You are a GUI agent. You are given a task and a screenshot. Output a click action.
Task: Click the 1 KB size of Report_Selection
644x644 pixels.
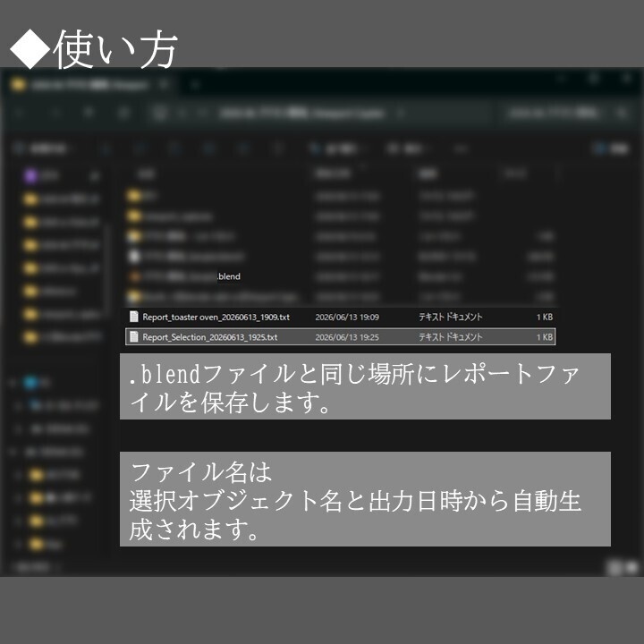(545, 337)
